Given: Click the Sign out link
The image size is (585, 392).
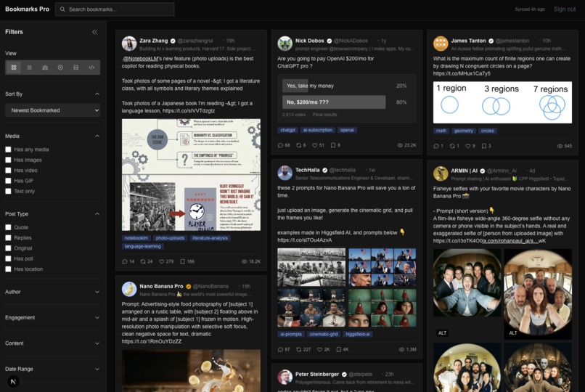Looking at the screenshot, I should pos(564,9).
